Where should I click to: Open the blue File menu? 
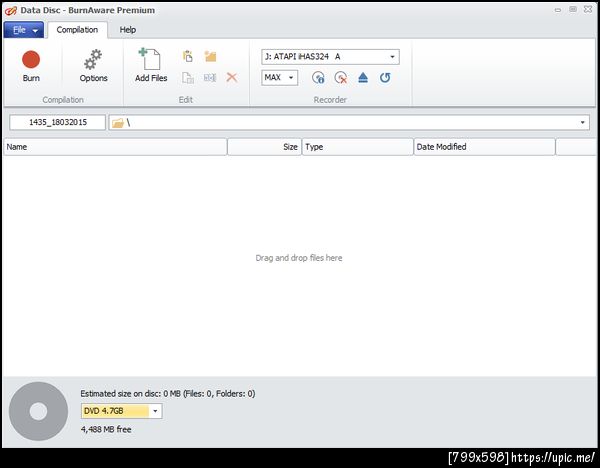[x=24, y=30]
